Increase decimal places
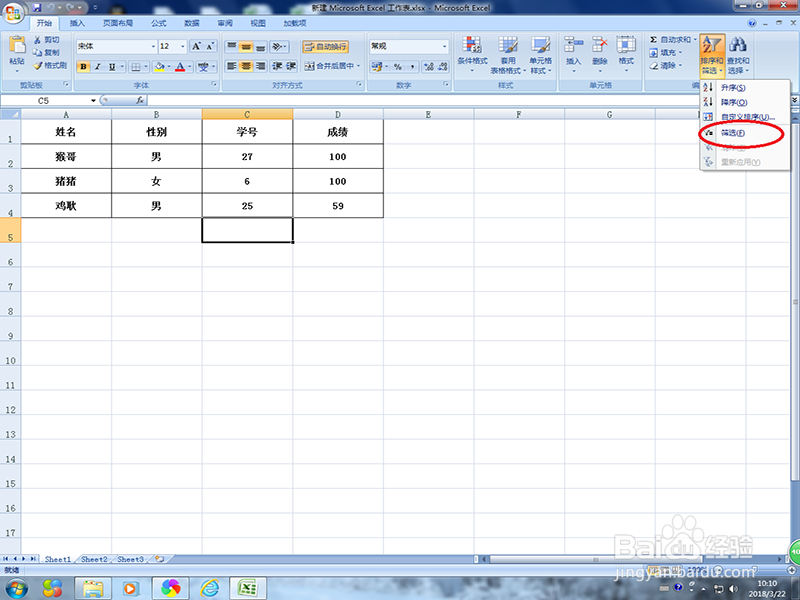 tap(429, 66)
